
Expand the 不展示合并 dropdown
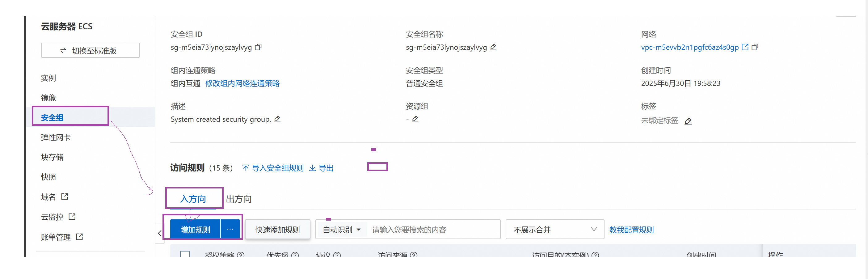(555, 230)
